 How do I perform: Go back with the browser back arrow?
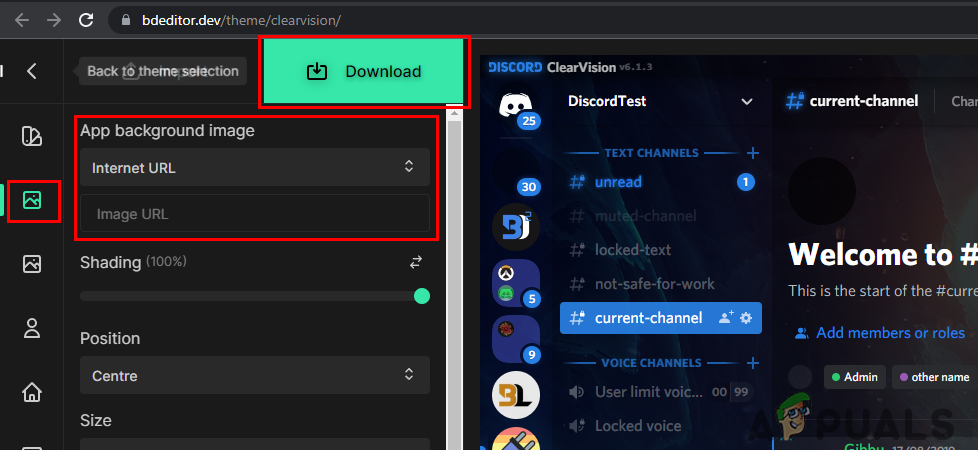pyautogui.click(x=22, y=20)
